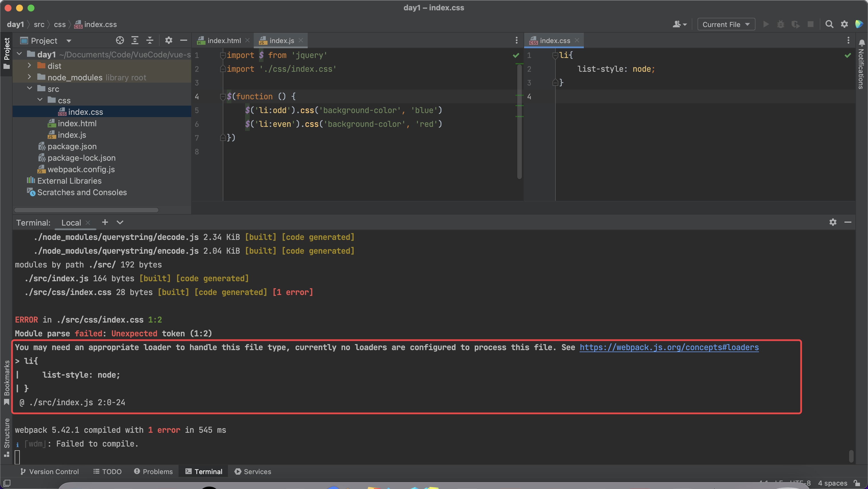
Task: Open Version Control tool window
Action: (50, 471)
